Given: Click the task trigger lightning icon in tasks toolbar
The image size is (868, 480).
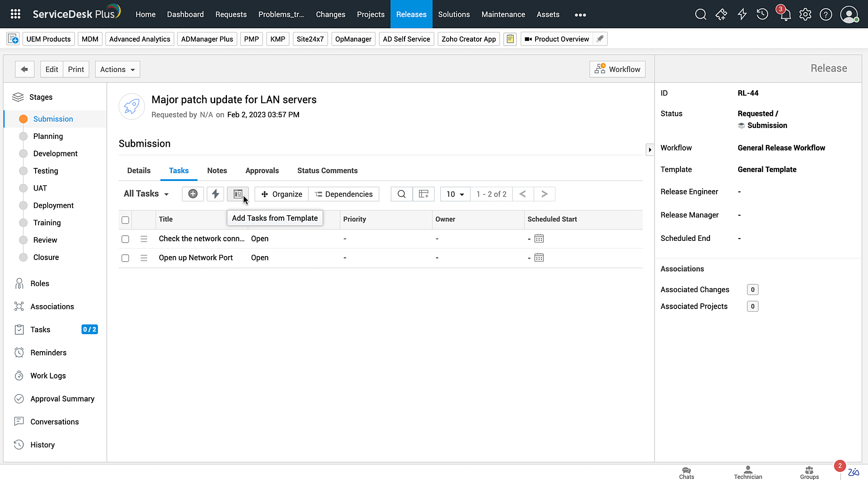Looking at the screenshot, I should [215, 194].
